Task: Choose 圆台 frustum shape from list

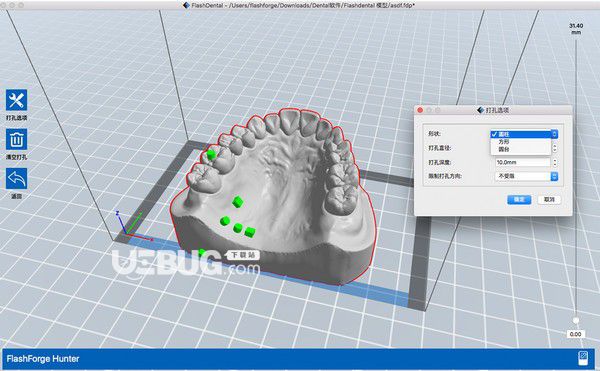Action: pos(521,149)
